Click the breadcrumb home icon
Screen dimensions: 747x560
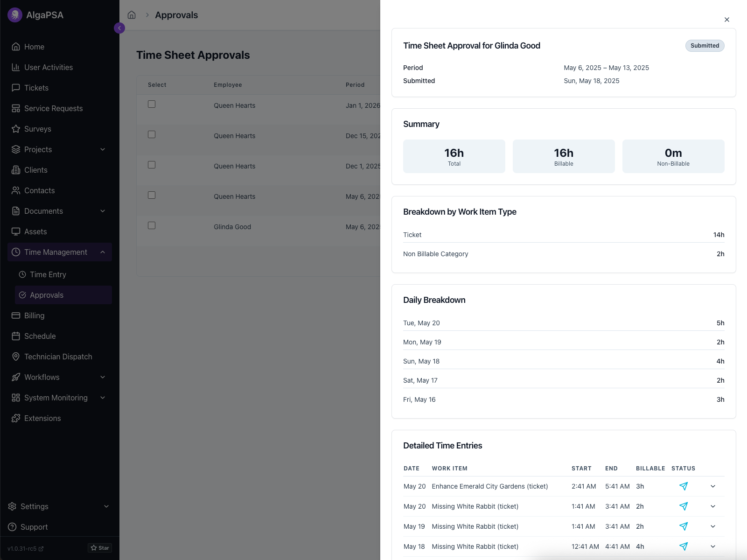(x=132, y=15)
